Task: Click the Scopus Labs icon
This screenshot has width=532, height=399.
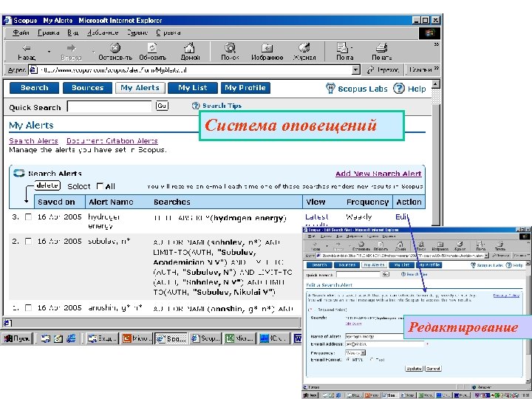Action: click(330, 88)
